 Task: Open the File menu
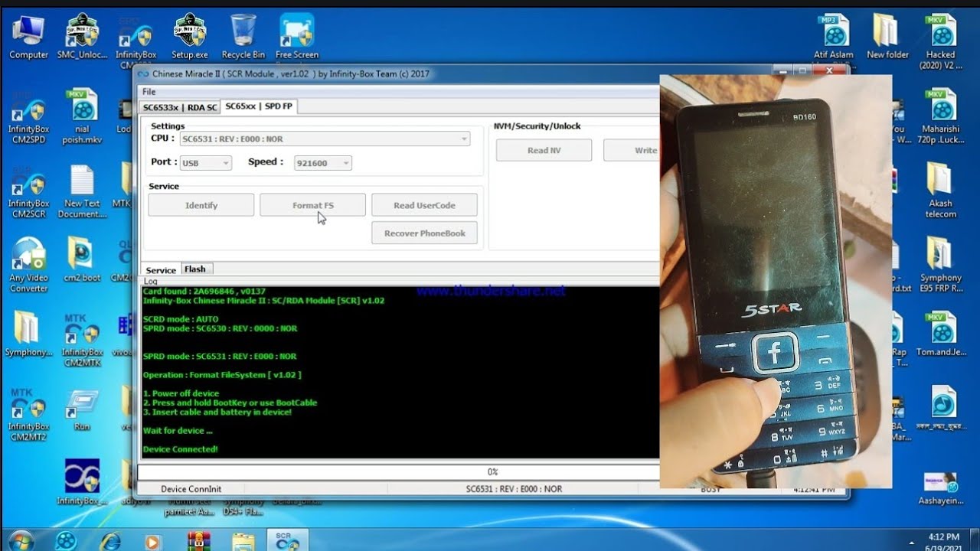[x=149, y=92]
